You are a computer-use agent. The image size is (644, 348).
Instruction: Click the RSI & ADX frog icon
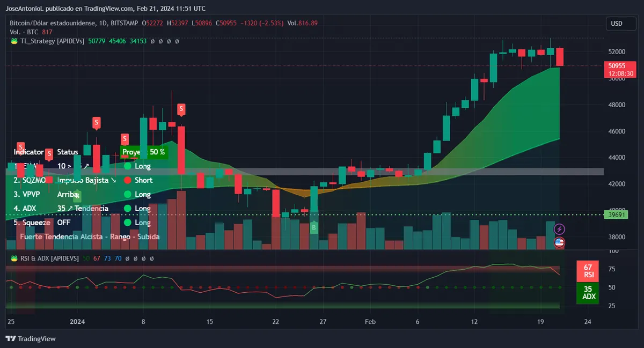point(14,258)
